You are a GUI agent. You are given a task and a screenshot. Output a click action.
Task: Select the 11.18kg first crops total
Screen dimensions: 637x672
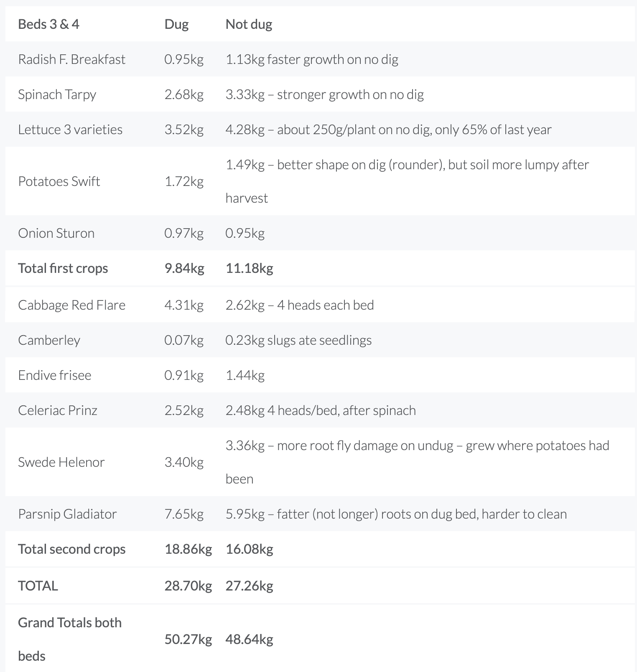[249, 268]
